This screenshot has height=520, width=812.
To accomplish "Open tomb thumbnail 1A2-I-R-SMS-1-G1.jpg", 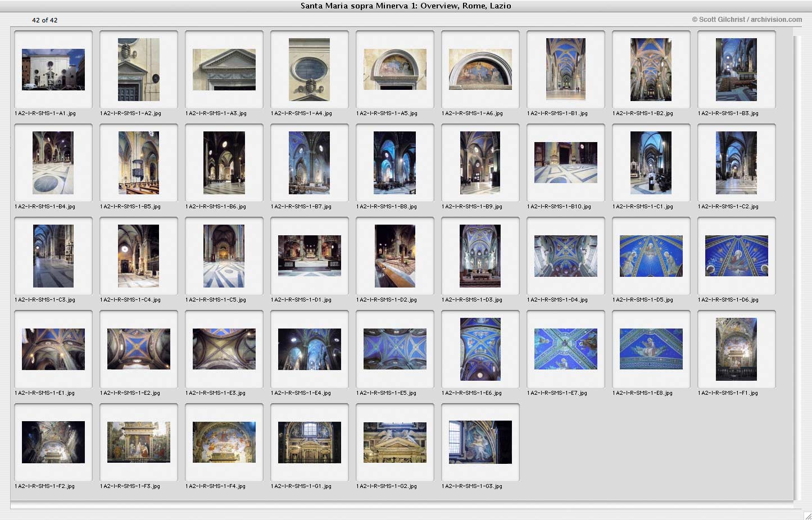I will pos(310,443).
